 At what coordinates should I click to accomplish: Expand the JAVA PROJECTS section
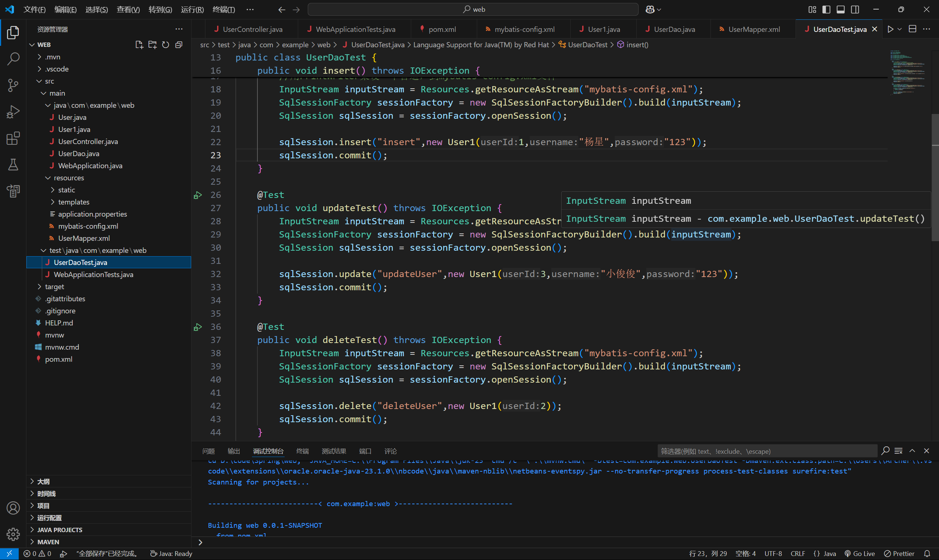click(60, 530)
